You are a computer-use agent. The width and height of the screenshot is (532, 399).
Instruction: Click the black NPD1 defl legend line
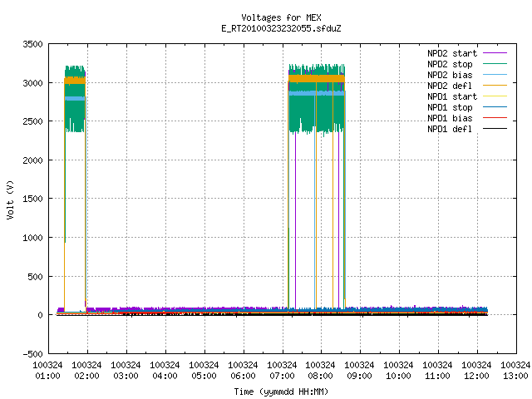coord(495,129)
